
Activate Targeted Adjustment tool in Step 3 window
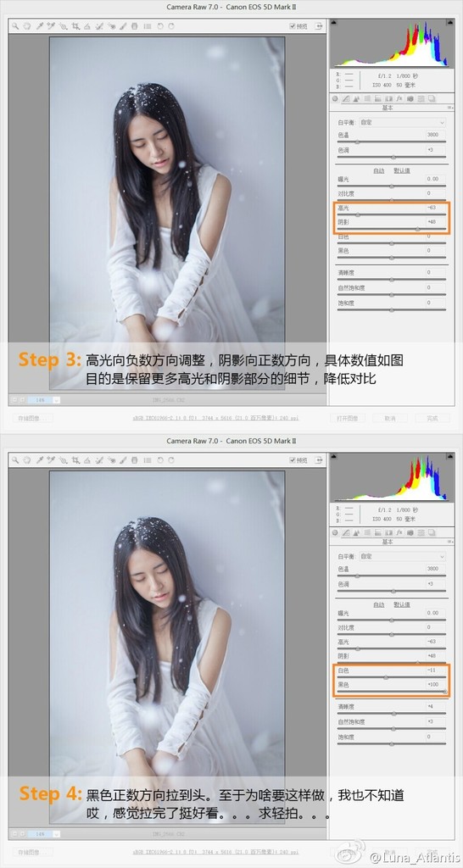point(63,26)
